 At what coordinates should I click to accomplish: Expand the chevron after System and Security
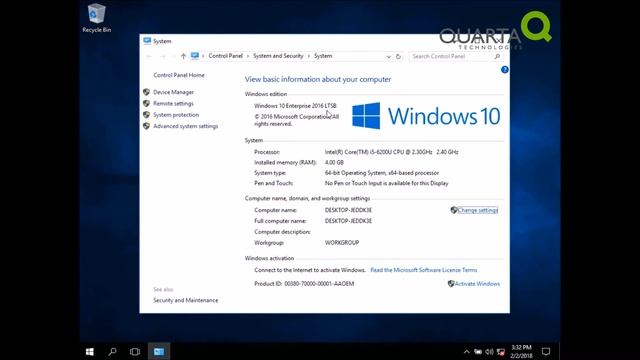click(309, 56)
